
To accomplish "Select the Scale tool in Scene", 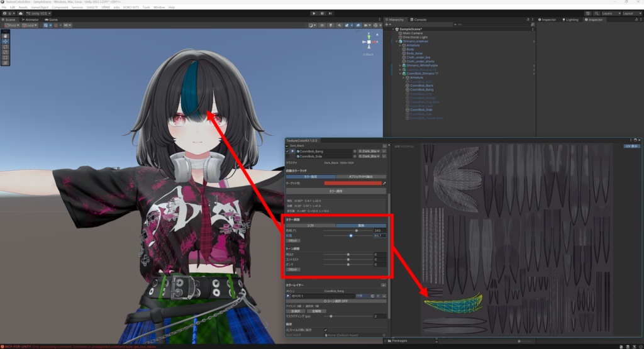I will [5, 52].
